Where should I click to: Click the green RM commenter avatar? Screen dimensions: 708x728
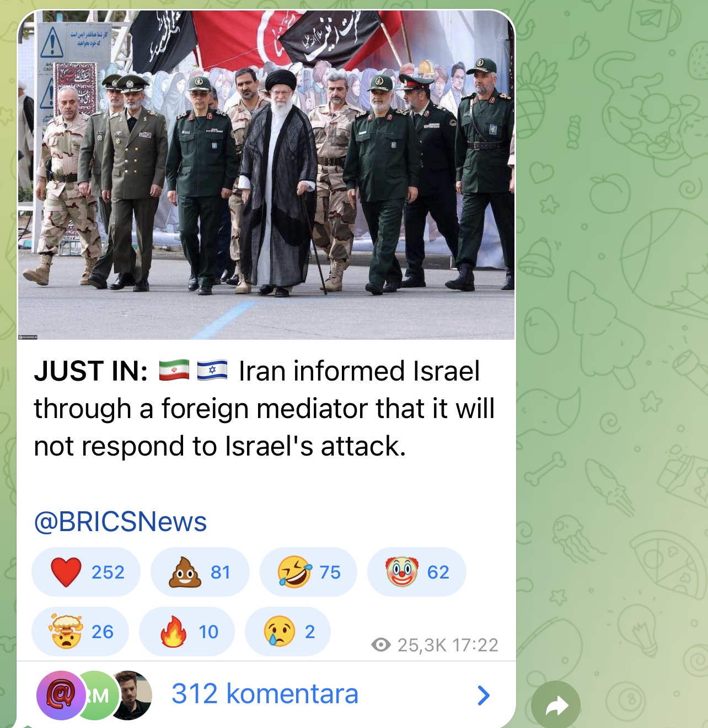[x=98, y=695]
